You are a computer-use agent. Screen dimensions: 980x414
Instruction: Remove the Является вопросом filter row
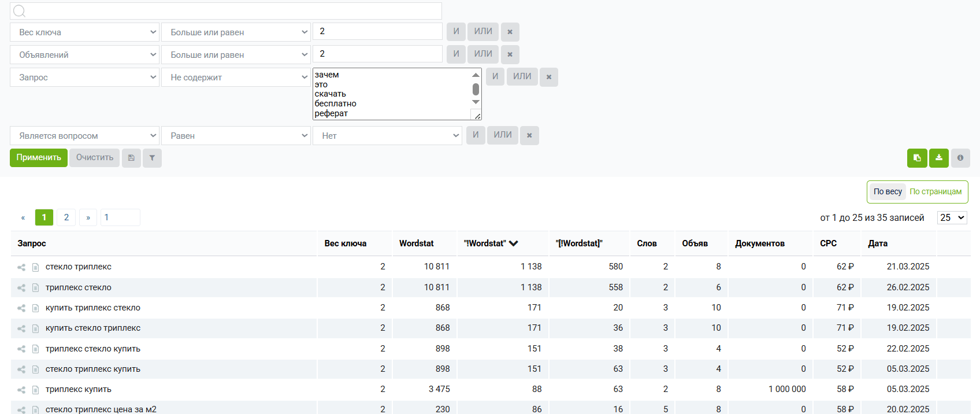529,135
